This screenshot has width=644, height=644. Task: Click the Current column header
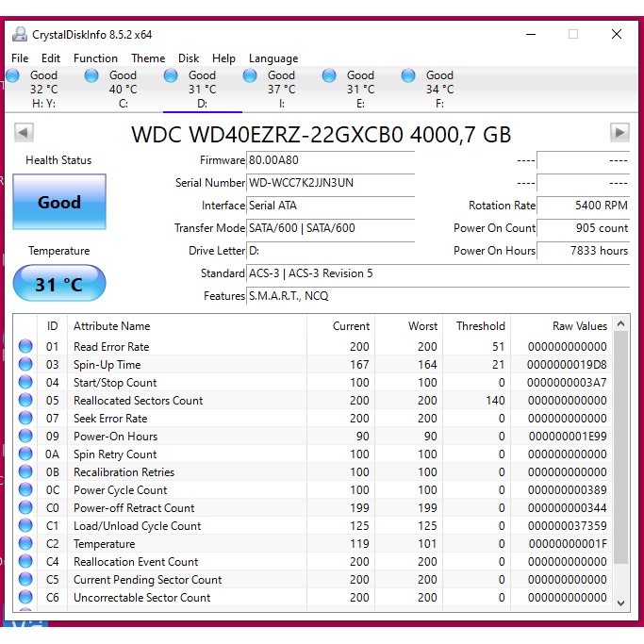point(340,326)
